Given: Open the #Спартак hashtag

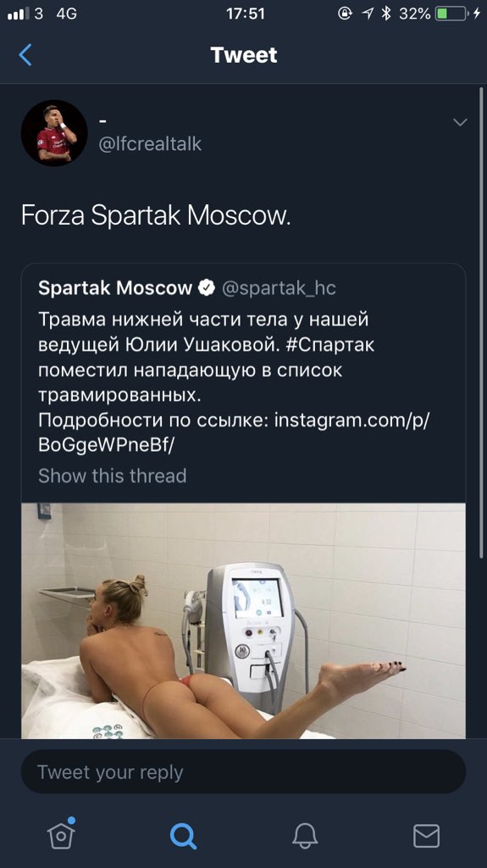Looking at the screenshot, I should pyautogui.click(x=331, y=344).
